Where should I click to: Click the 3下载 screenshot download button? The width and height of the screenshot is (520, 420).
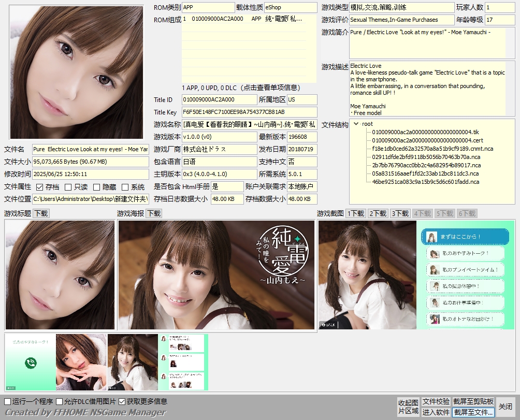point(400,213)
